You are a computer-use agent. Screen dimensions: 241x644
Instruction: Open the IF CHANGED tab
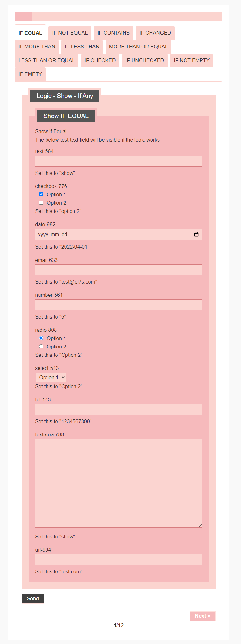[x=155, y=33]
